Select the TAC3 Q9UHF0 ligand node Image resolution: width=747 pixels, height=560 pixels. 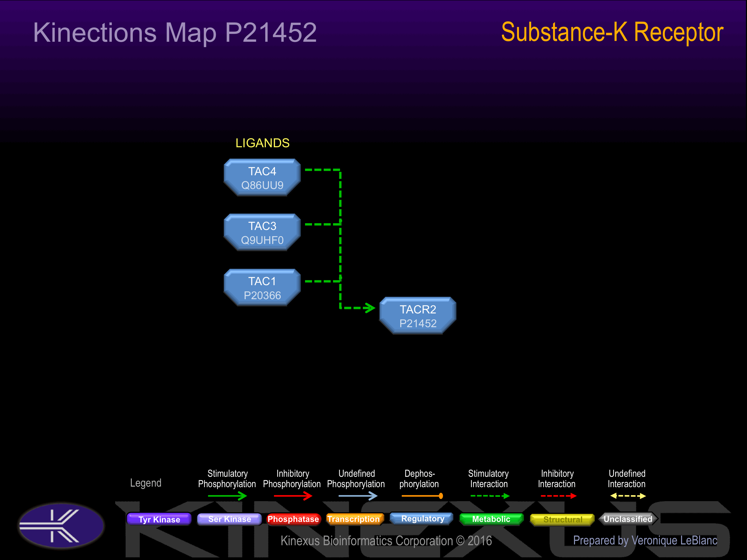coord(262,233)
